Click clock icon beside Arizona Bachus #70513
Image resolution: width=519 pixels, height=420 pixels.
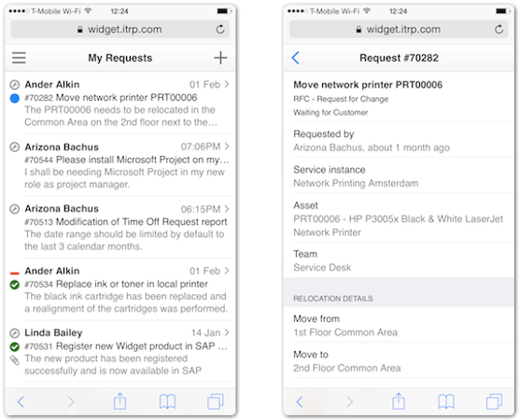tap(14, 209)
